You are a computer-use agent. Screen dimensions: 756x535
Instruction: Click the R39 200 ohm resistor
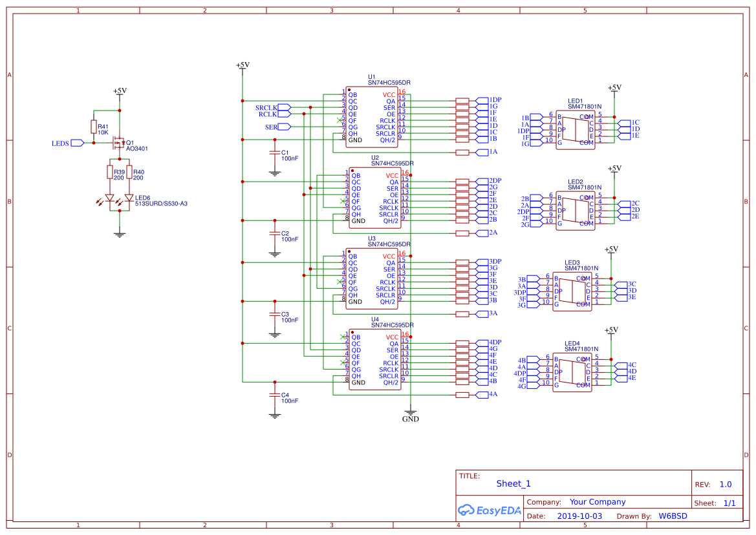tap(109, 172)
